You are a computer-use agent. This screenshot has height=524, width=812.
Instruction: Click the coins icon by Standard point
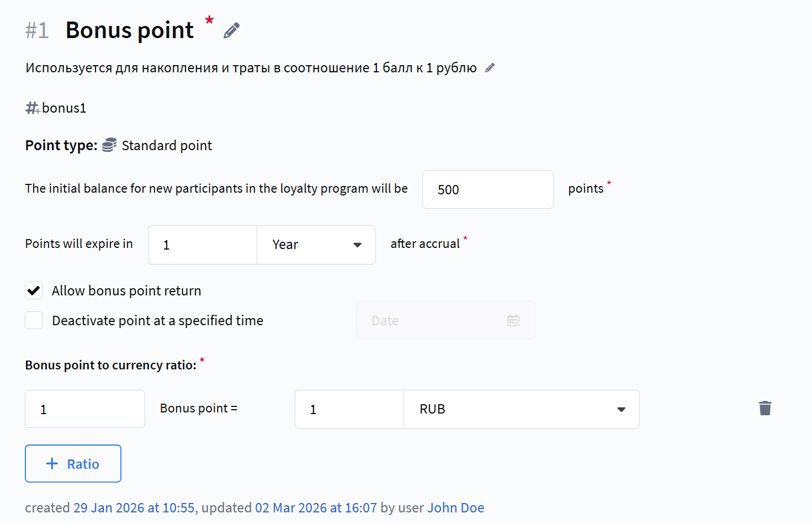pyautogui.click(x=109, y=145)
